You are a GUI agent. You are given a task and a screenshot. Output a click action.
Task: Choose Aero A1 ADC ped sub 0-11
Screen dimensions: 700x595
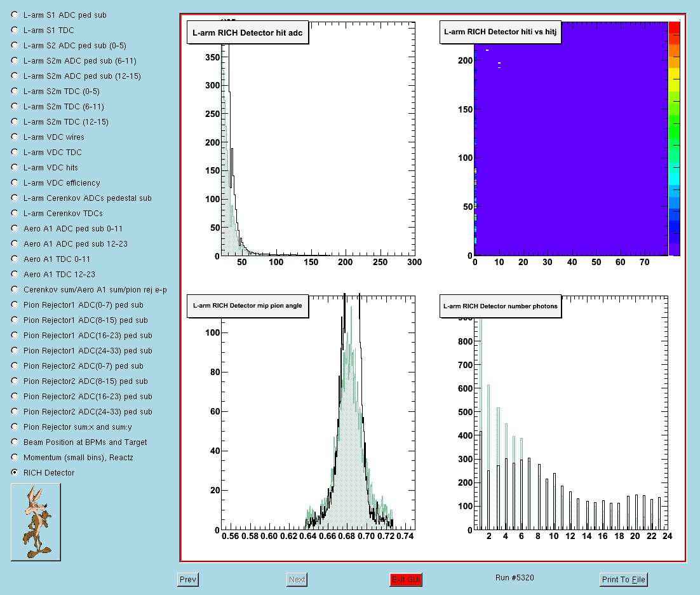click(15, 228)
